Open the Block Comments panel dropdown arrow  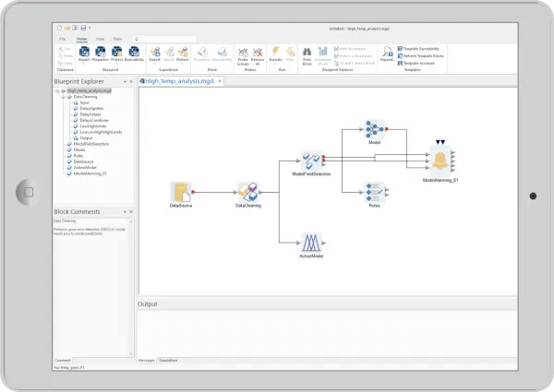click(125, 212)
